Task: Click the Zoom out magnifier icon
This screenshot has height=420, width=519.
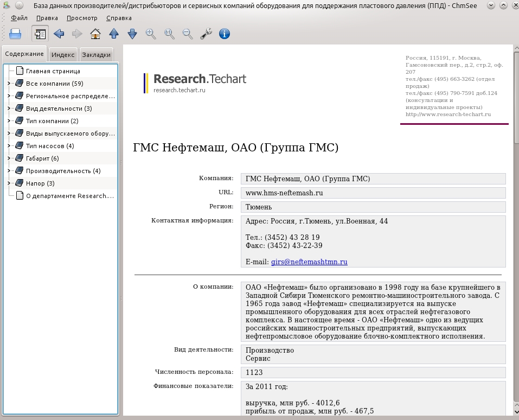Action: tap(188, 34)
